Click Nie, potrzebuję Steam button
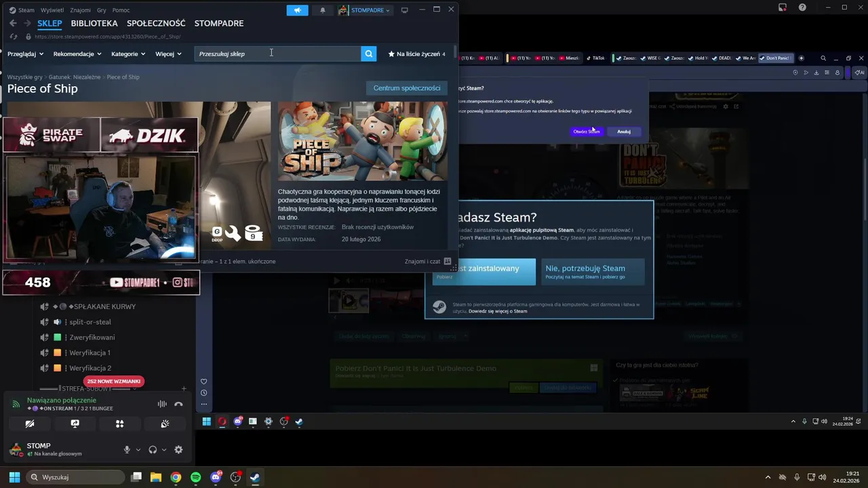868x488 pixels. point(591,272)
